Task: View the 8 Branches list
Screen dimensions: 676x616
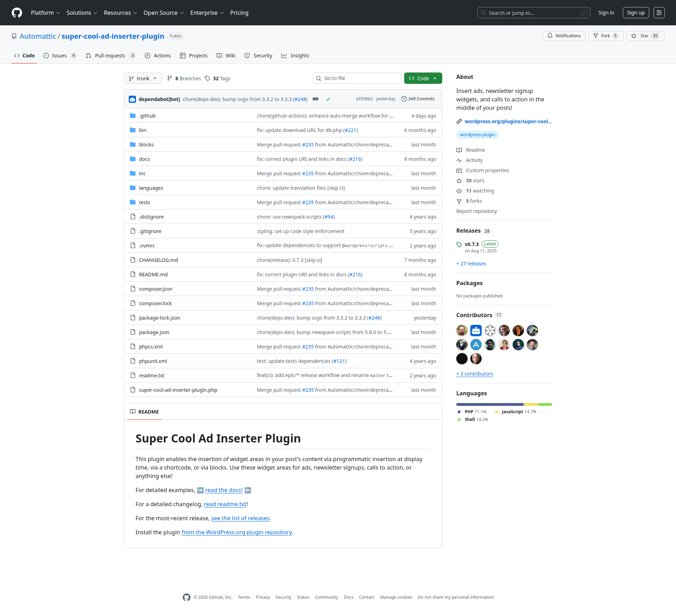Action: 184,78
